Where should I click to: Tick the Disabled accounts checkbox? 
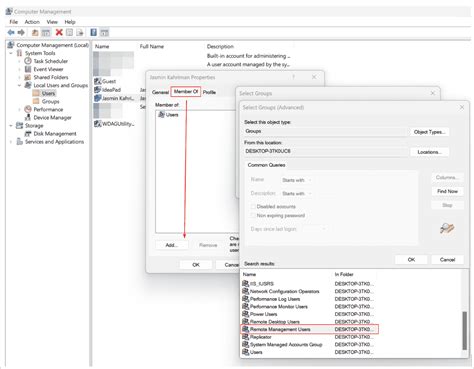click(253, 207)
